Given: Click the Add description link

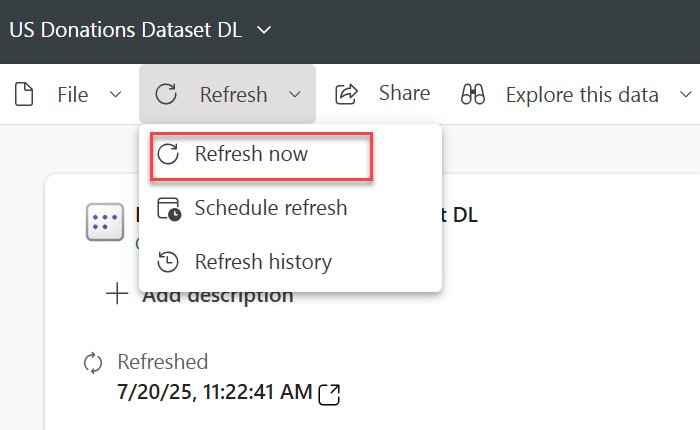Looking at the screenshot, I should pyautogui.click(x=218, y=295).
